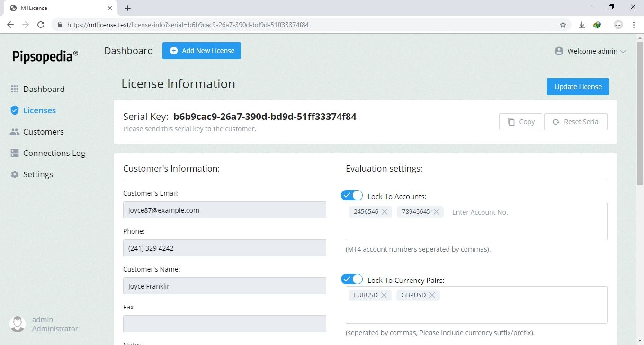This screenshot has height=345, width=644.
Task: Click the Customers people icon in the sidebar
Action: click(x=14, y=132)
